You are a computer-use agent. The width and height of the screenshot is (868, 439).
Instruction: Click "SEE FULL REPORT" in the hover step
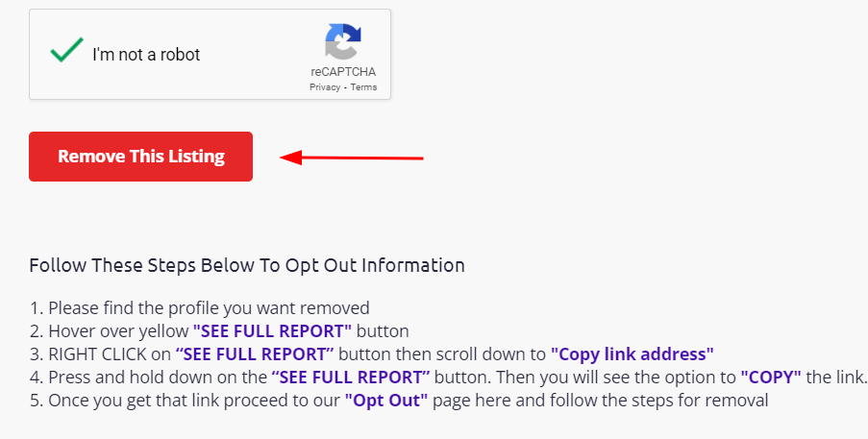(x=272, y=331)
